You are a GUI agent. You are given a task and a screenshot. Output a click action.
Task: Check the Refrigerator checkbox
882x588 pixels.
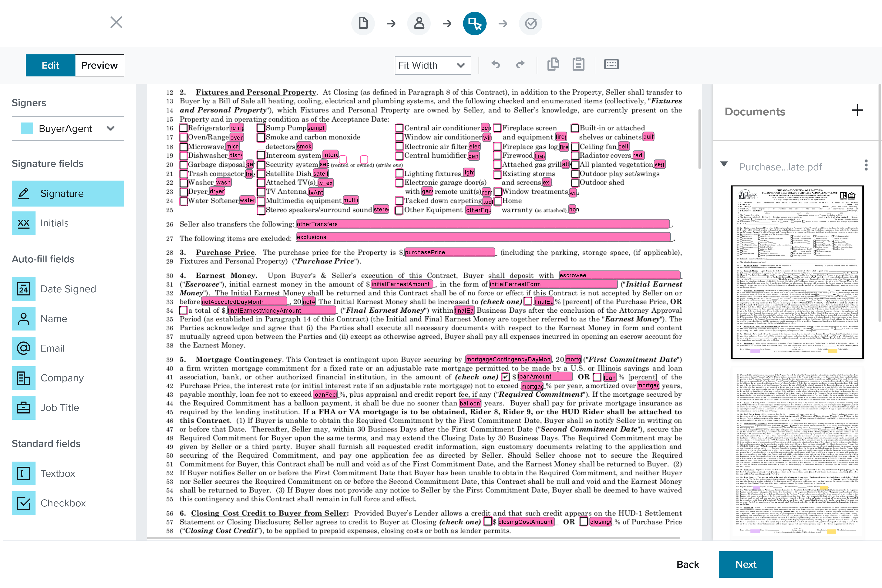click(183, 128)
